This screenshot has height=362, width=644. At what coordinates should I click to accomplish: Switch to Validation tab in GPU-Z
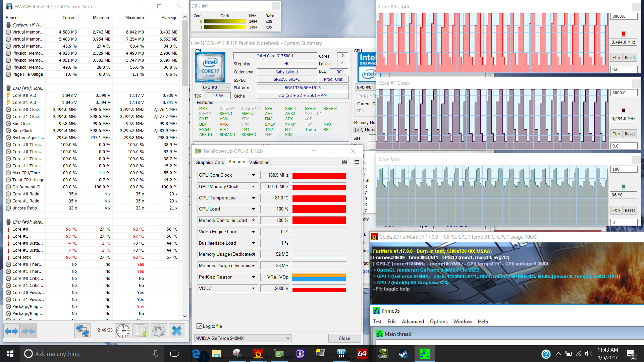[259, 162]
